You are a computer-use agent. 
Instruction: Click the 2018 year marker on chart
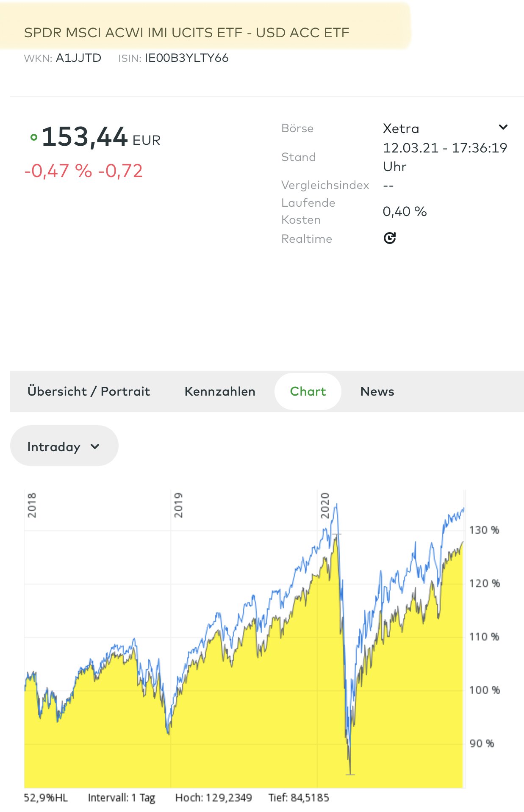tap(32, 505)
